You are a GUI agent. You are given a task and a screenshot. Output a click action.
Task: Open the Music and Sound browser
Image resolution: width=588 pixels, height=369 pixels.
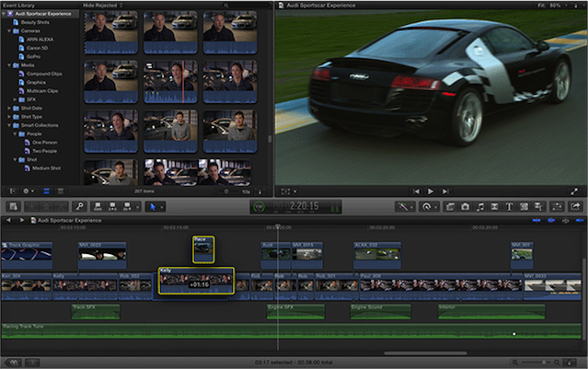tap(480, 207)
